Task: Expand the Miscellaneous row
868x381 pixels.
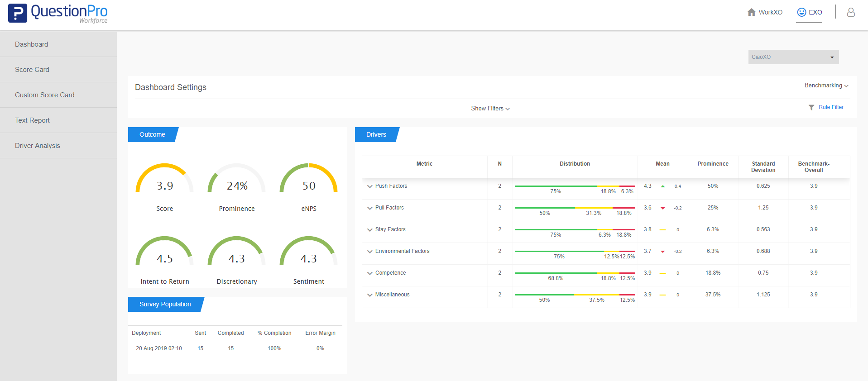Action: [370, 295]
